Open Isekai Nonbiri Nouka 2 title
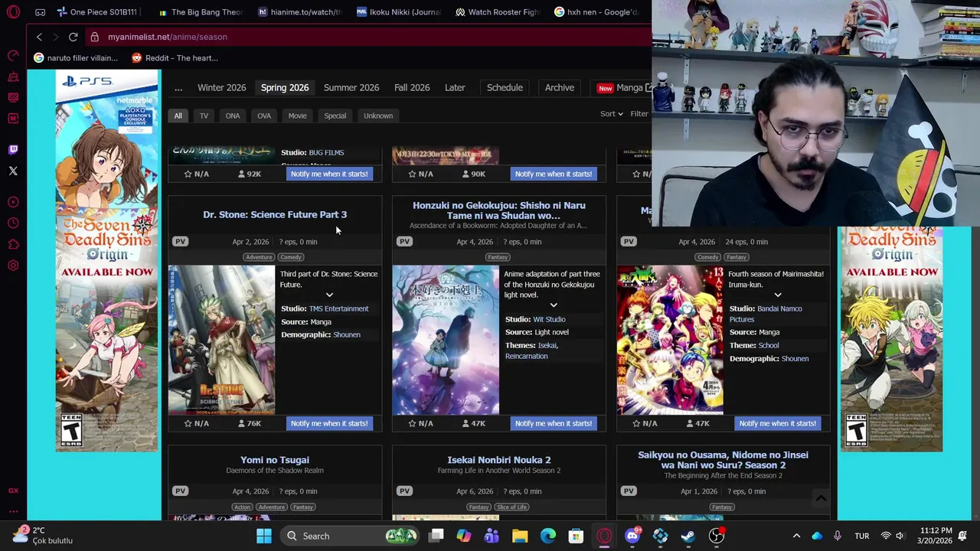980x551 pixels. pyautogui.click(x=499, y=460)
